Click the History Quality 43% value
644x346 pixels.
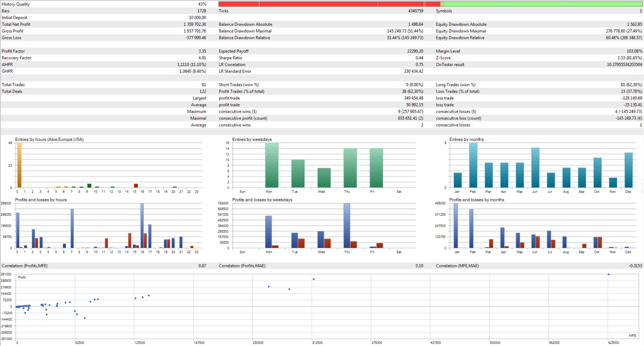tap(202, 4)
